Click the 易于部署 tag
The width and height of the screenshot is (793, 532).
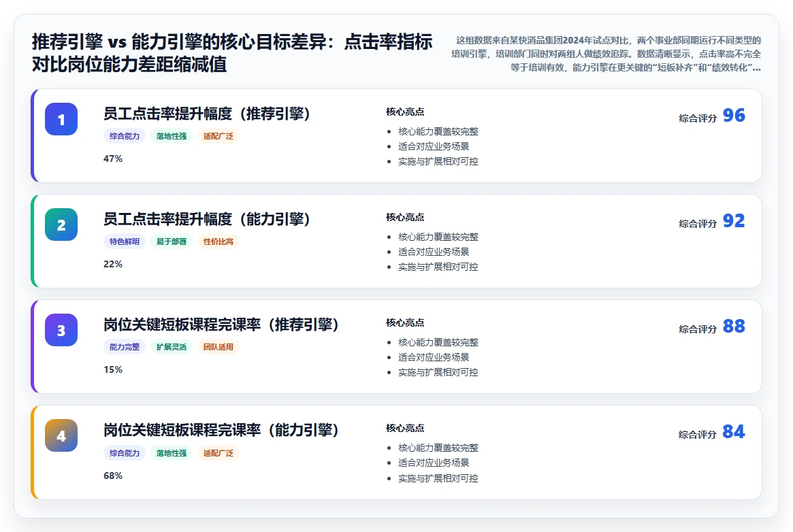[x=172, y=242]
